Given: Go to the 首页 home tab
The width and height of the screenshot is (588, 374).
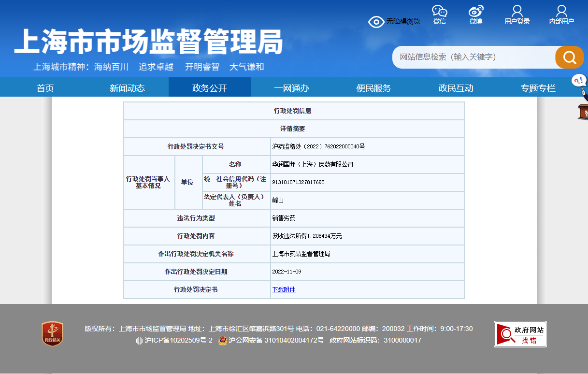Looking at the screenshot, I should pyautogui.click(x=45, y=88).
